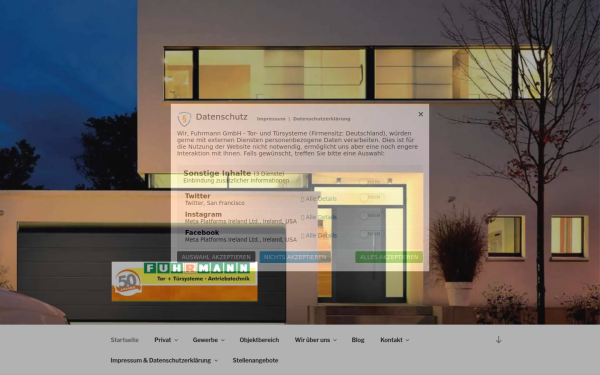This screenshot has height=375, width=600.
Task: Click the Nichts akzeptieren button
Action: pyautogui.click(x=295, y=257)
